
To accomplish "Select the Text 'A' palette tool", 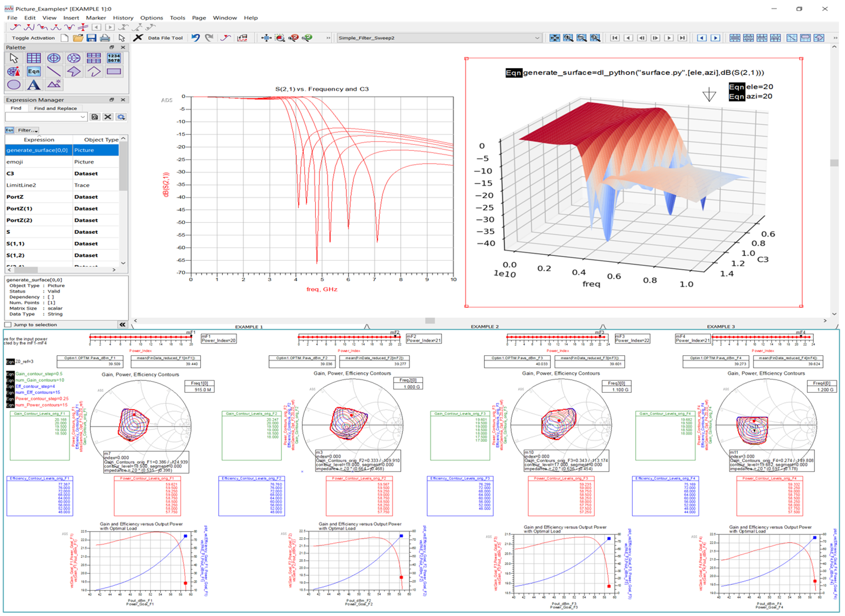I will point(34,84).
